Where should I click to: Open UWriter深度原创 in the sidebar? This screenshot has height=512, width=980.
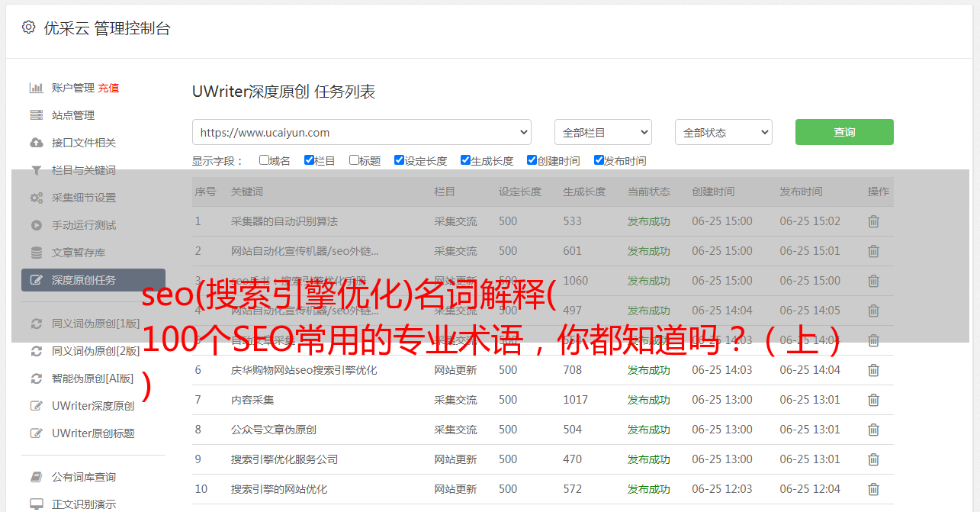click(x=93, y=406)
